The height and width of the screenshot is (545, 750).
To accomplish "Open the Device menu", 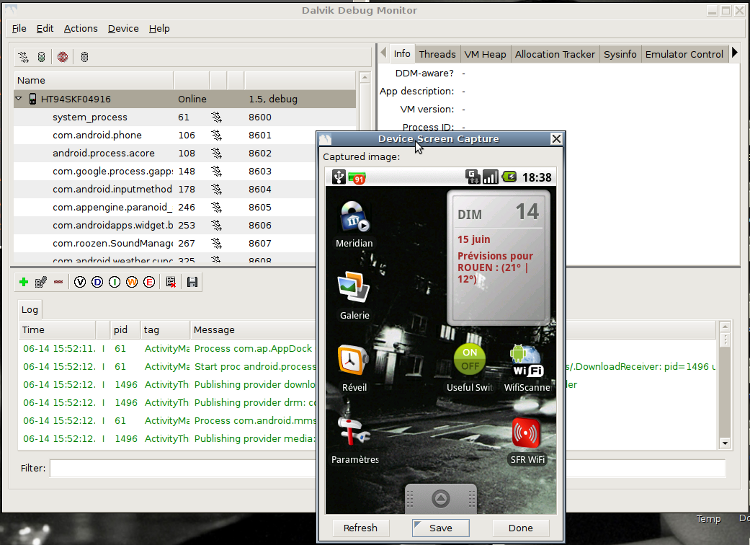I will pyautogui.click(x=123, y=29).
